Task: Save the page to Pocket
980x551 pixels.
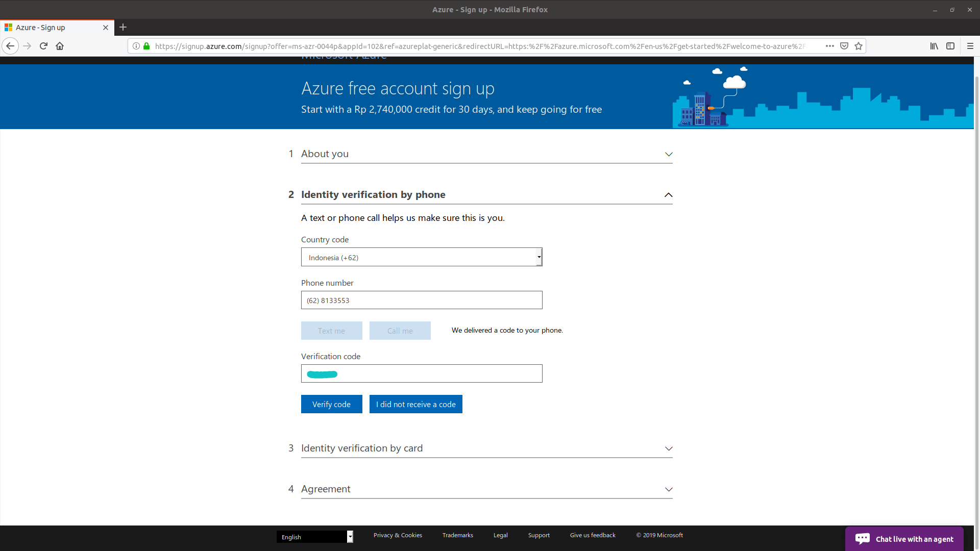Action: pos(844,46)
